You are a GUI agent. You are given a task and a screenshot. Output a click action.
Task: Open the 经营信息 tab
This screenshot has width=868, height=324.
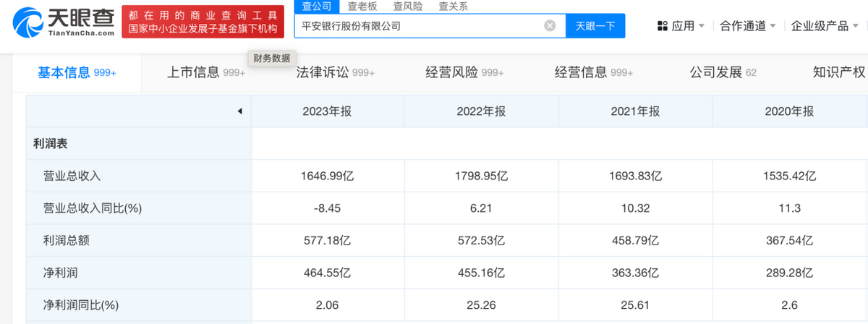[594, 72]
